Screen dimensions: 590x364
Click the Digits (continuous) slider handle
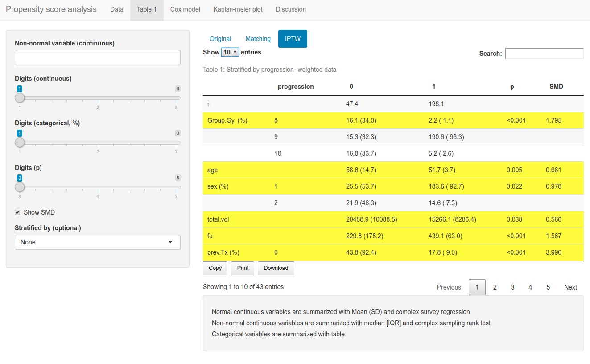[20, 98]
